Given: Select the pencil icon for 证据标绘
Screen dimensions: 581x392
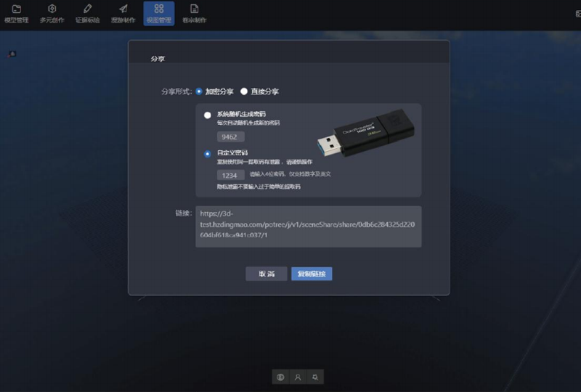Looking at the screenshot, I should [x=88, y=9].
